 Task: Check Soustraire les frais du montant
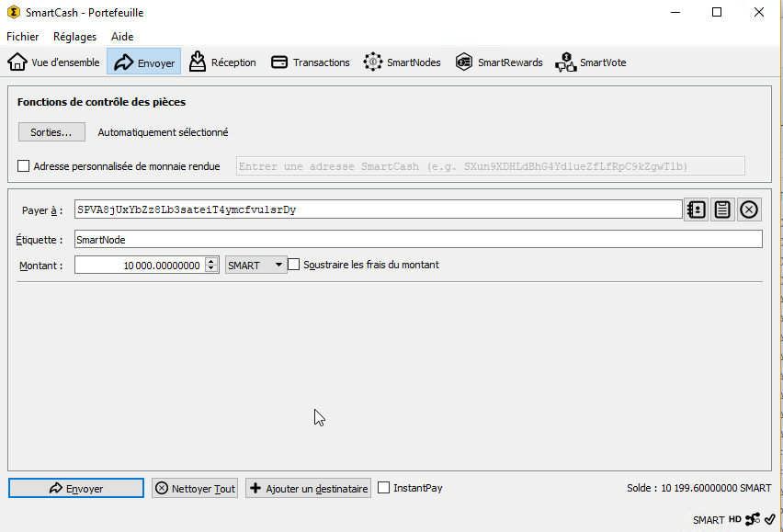[294, 265]
